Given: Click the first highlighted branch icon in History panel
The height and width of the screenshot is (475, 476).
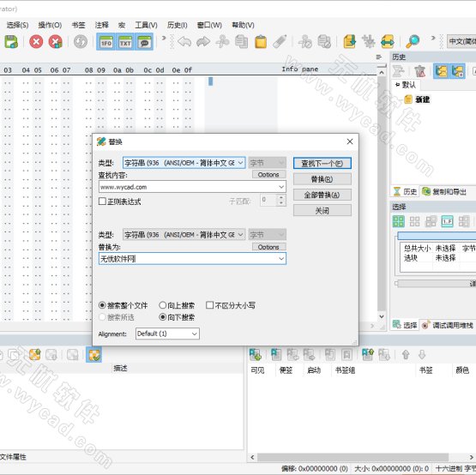Looking at the screenshot, I should (441, 71).
